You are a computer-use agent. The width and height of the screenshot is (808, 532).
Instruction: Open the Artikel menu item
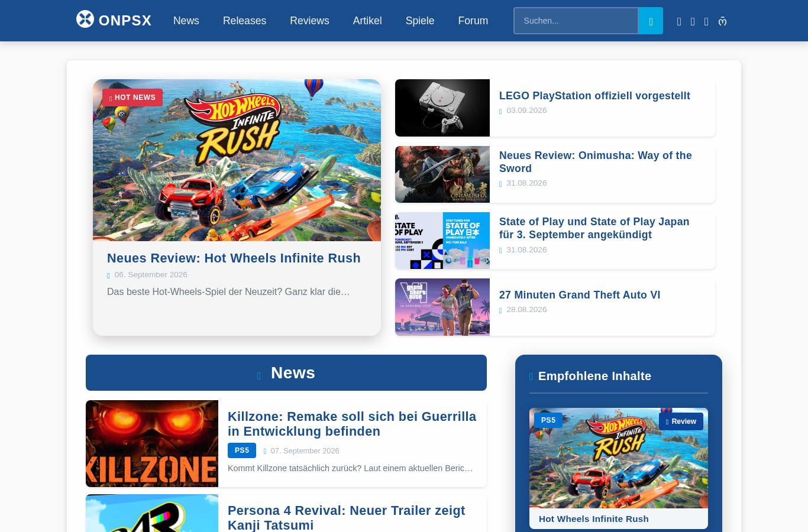[x=367, y=21]
